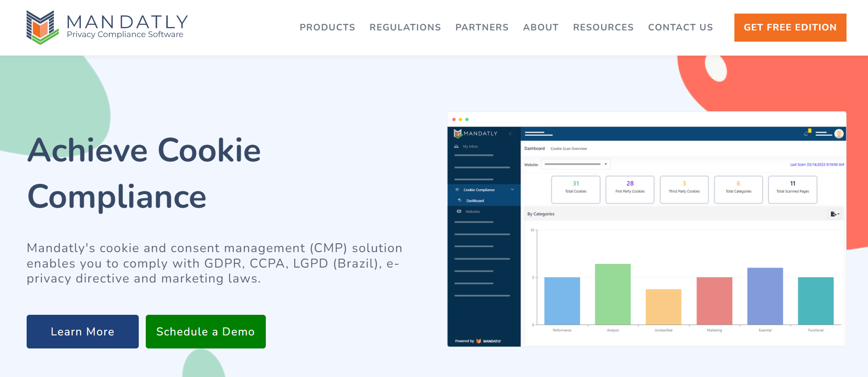This screenshot has height=377, width=868.
Task: Click the "Cookie Scan Overview" breadcrumb text
Action: click(569, 149)
